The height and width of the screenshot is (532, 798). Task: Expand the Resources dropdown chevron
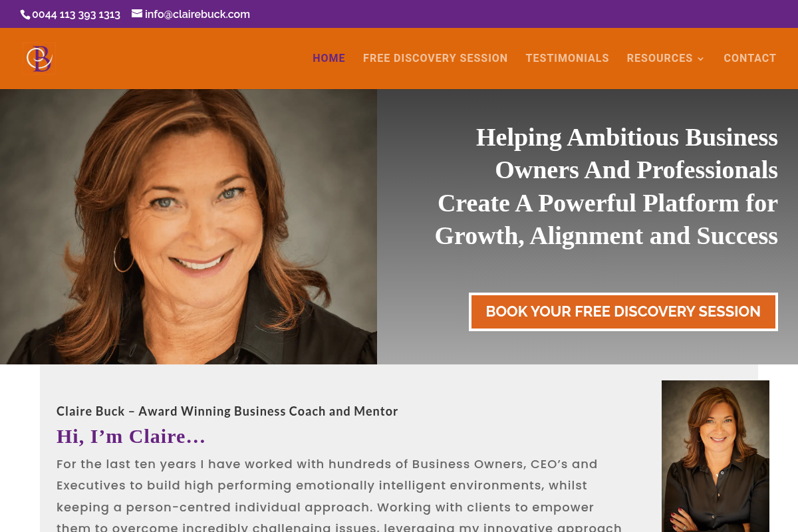(701, 59)
